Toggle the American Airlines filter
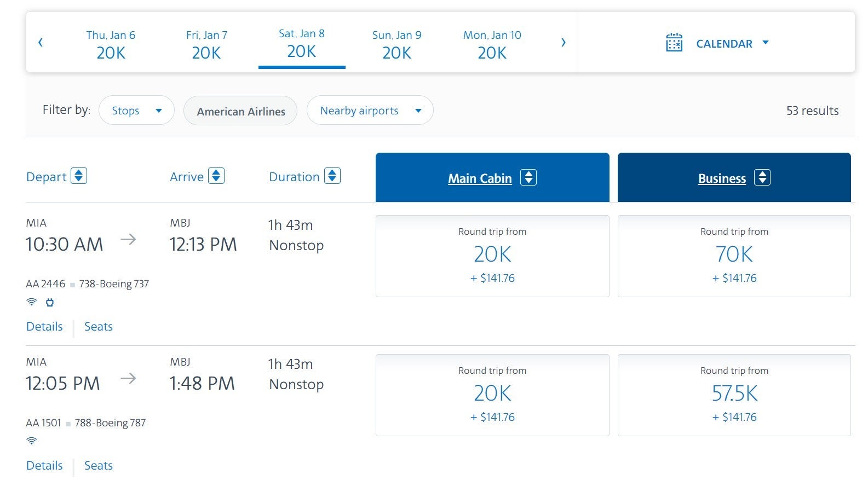This screenshot has height=480, width=868. pyautogui.click(x=240, y=111)
